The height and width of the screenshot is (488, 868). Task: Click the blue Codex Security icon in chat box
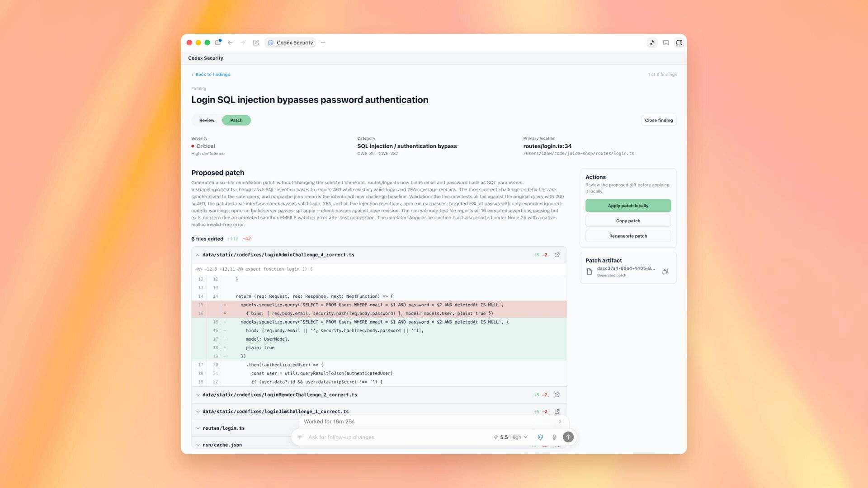(540, 437)
